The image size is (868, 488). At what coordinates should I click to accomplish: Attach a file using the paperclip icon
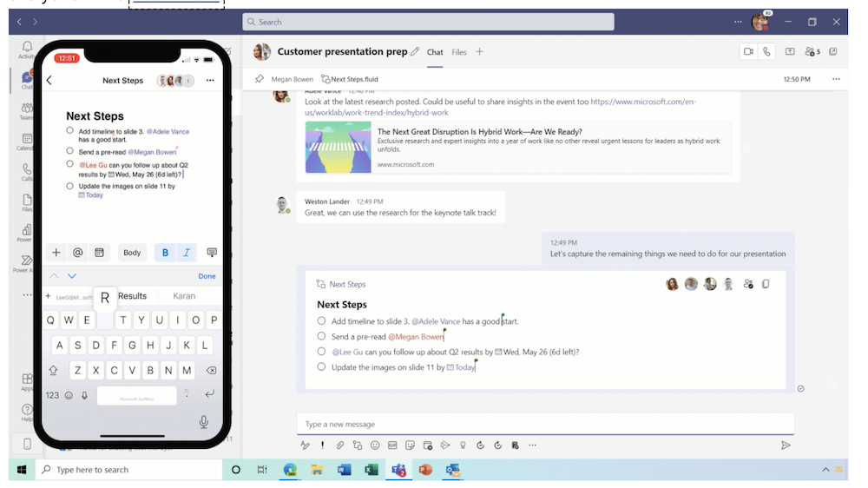[340, 445]
